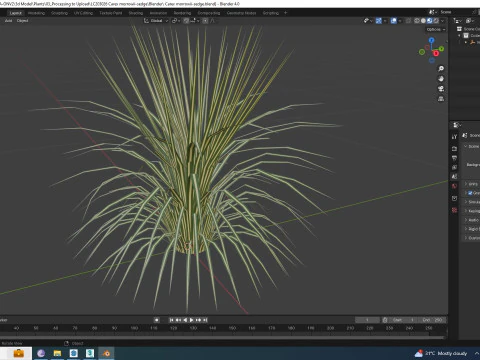The image size is (480, 360).
Task: Toggle camera view icon in viewport
Action: (441, 89)
